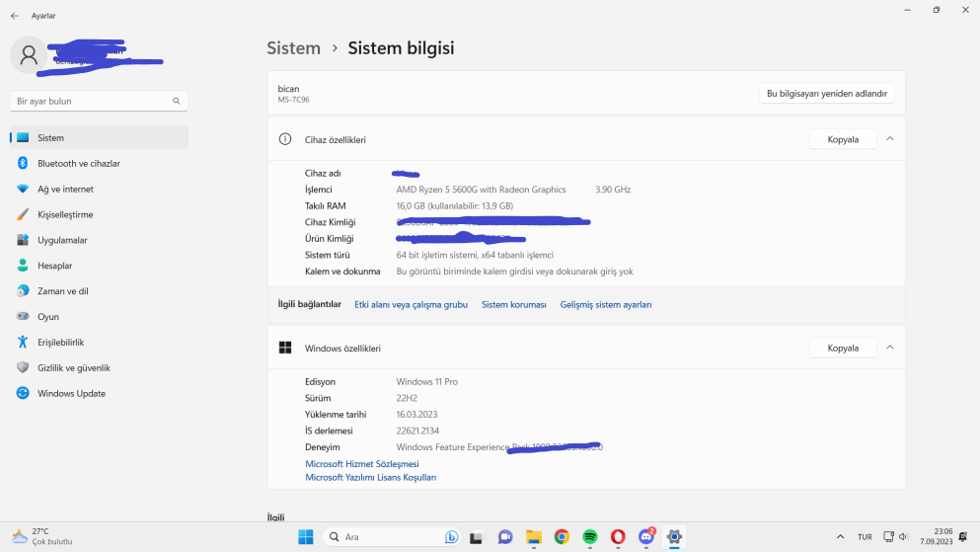
Task: Open Gizlilik ve güvenlik settings
Action: 99,368
